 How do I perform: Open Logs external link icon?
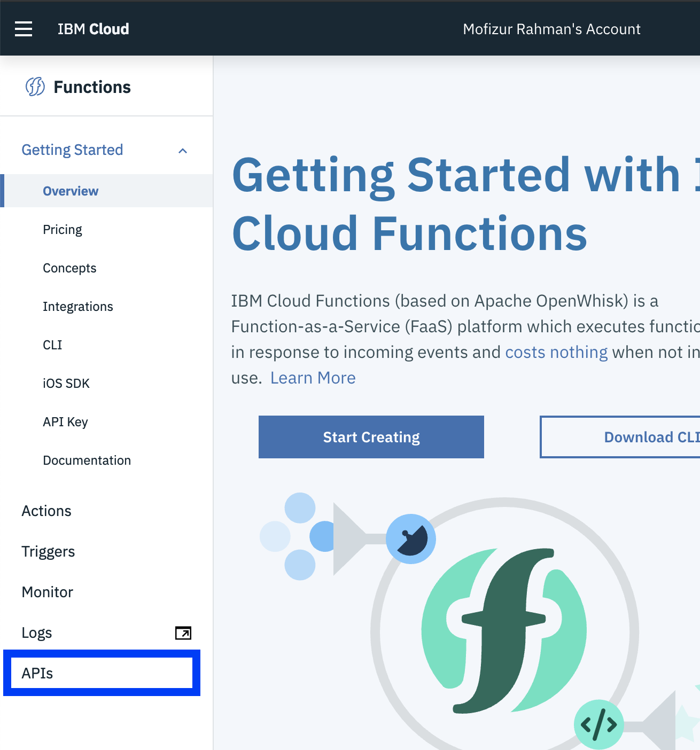point(183,633)
